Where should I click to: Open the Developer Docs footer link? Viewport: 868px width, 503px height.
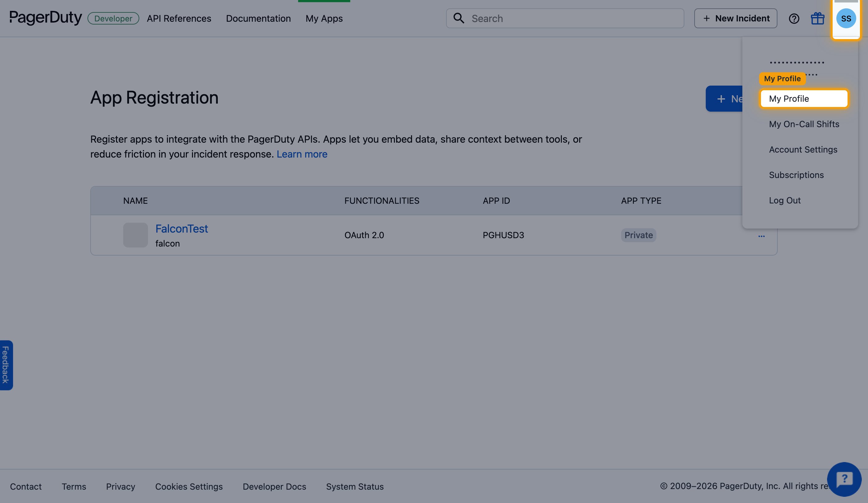(x=274, y=487)
